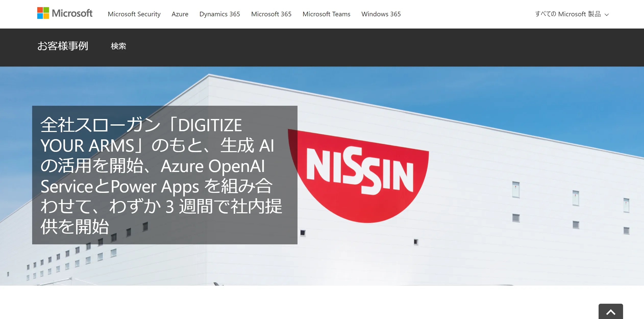Image resolution: width=644 pixels, height=319 pixels.
Task: Expand すべての Microsoft 製品 dropdown
Action: (x=572, y=14)
